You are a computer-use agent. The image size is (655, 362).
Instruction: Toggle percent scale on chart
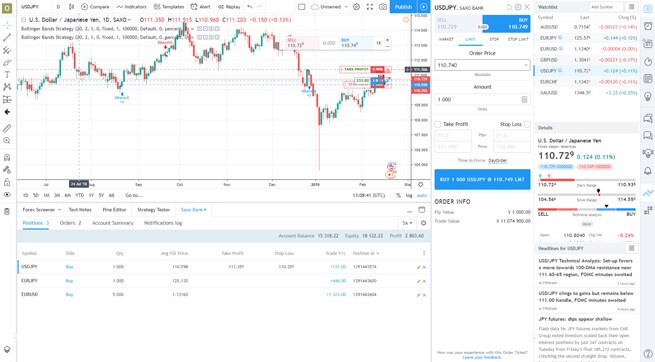(399, 195)
